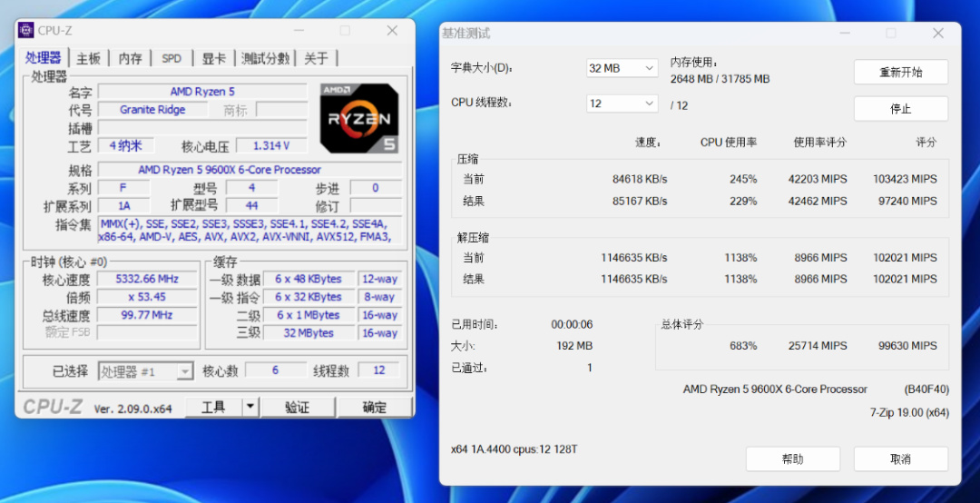Click total rating 99630 MIPS
Image resolution: width=980 pixels, height=503 pixels.
908,345
